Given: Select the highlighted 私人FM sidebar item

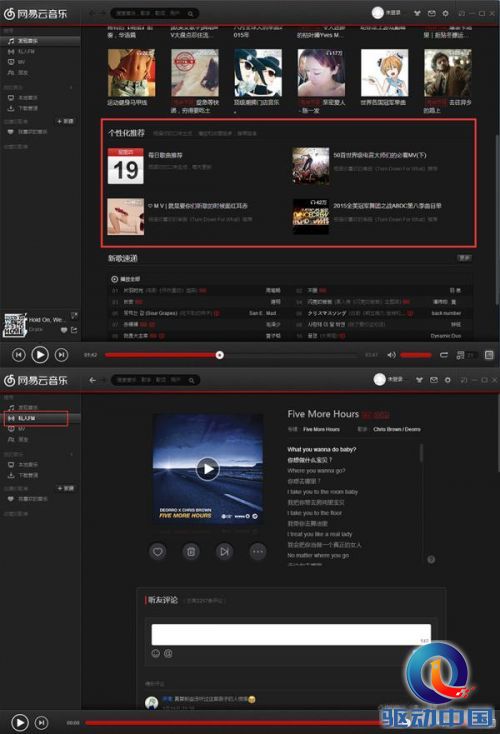Looking at the screenshot, I should [x=37, y=418].
